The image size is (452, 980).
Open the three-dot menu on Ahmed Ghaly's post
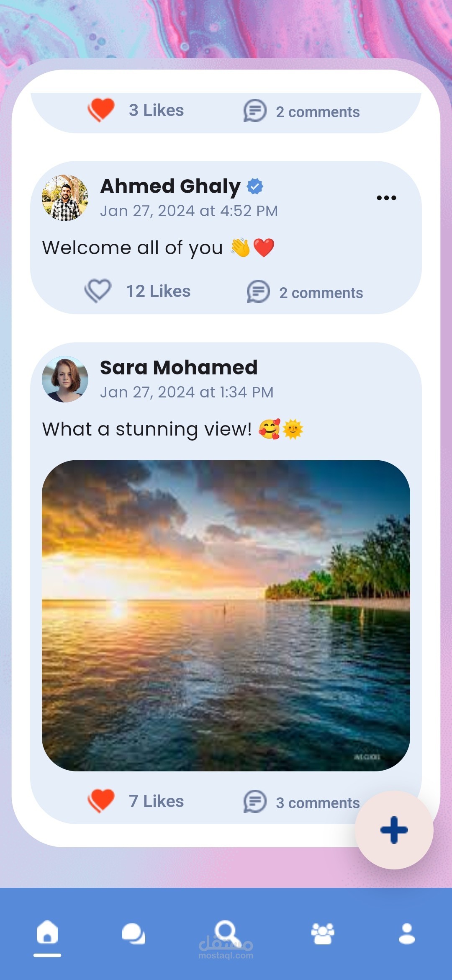(386, 198)
